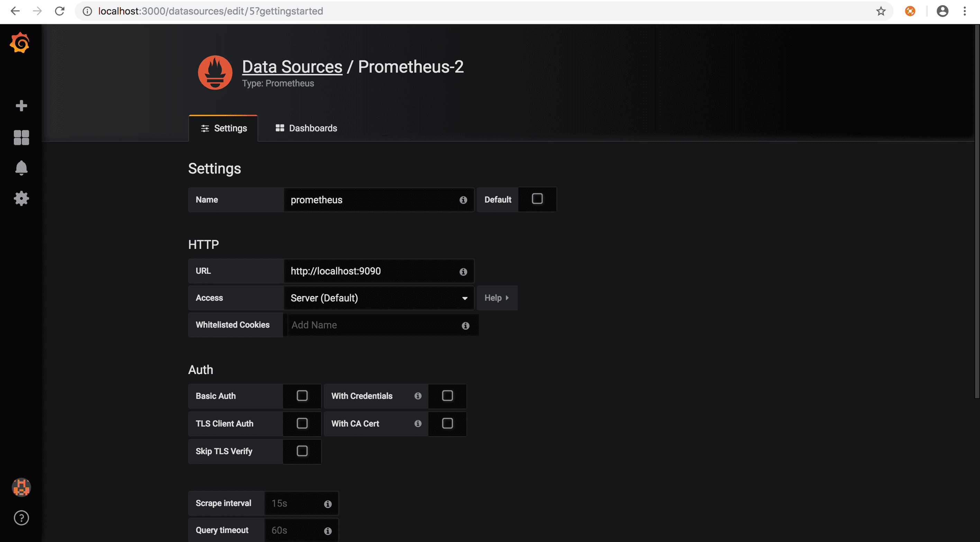Switch to the Dashboards tab
This screenshot has height=542, width=980.
coord(306,128)
